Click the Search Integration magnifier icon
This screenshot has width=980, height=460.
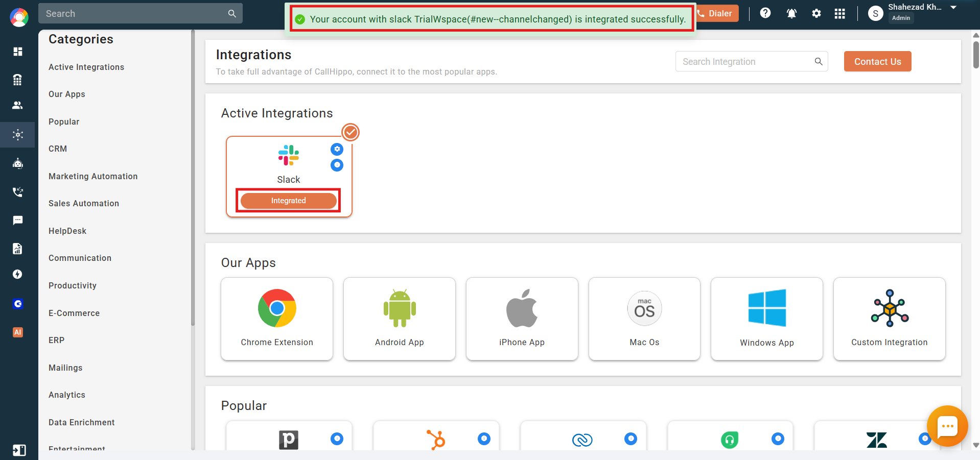(x=819, y=61)
